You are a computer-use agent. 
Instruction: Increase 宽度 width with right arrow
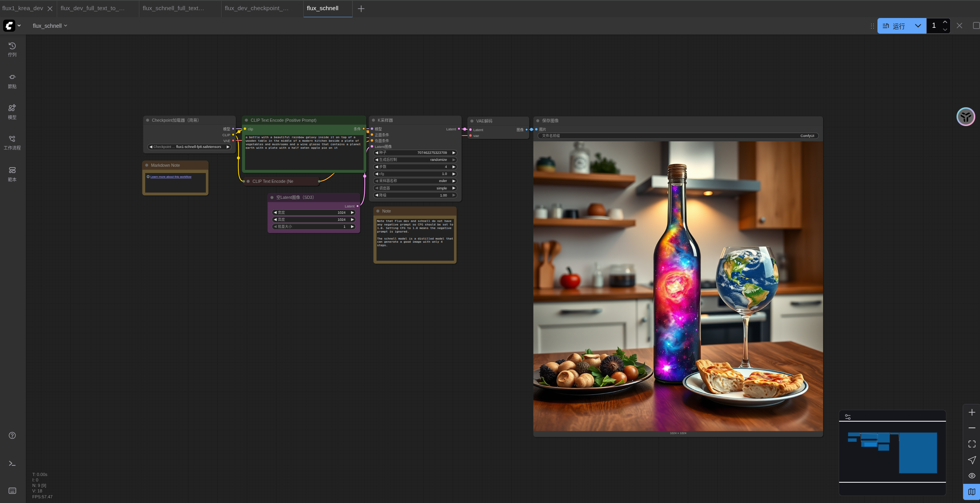[x=352, y=213]
